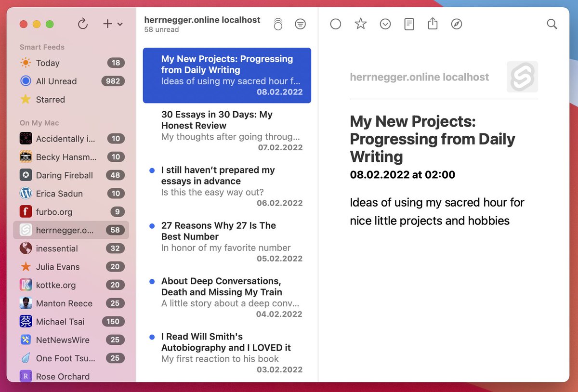This screenshot has height=392, width=578.
Task: Open the timeline filter icon
Action: (300, 24)
